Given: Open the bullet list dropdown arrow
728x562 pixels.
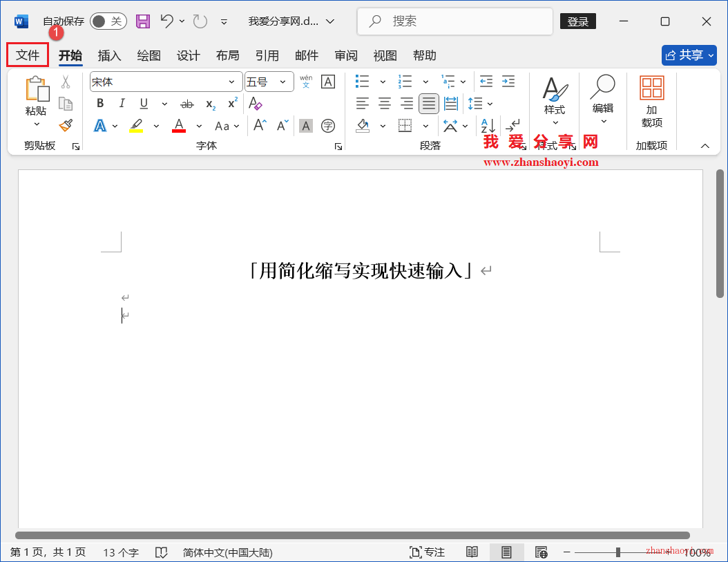Looking at the screenshot, I should point(383,82).
